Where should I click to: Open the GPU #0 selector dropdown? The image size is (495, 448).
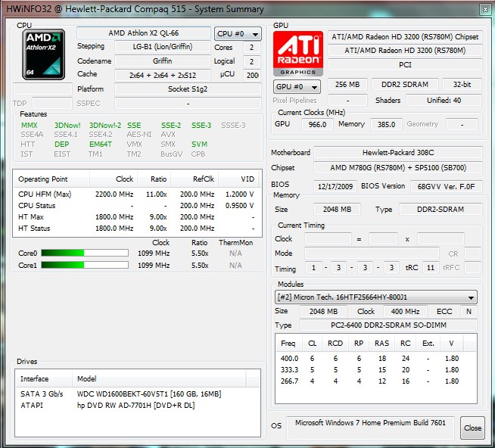[x=297, y=87]
